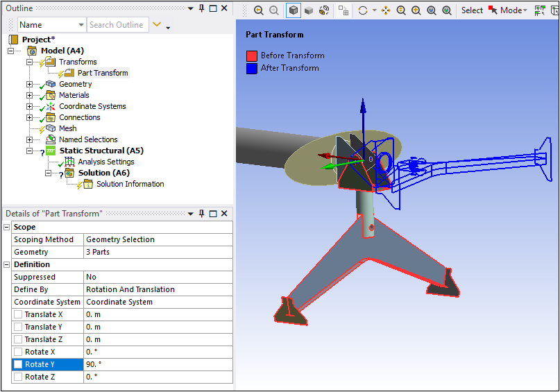The image size is (560, 392).
Task: Collapse the Definition section
Action: (6, 264)
